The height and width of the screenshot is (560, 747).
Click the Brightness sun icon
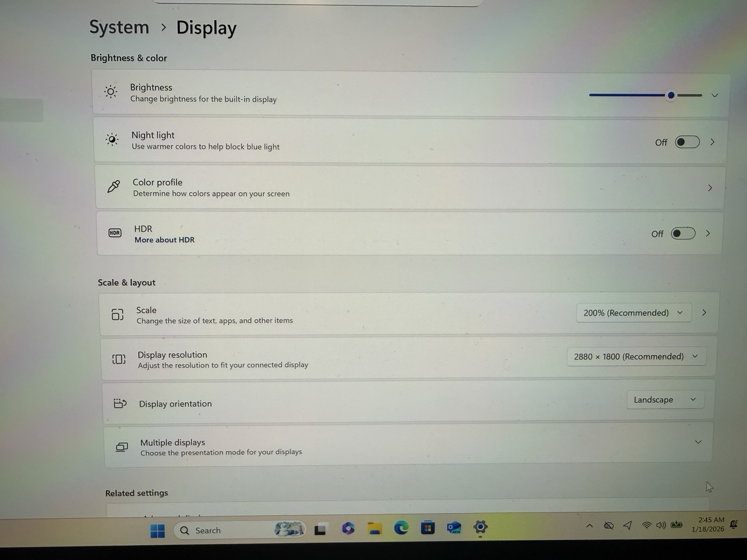pos(111,91)
